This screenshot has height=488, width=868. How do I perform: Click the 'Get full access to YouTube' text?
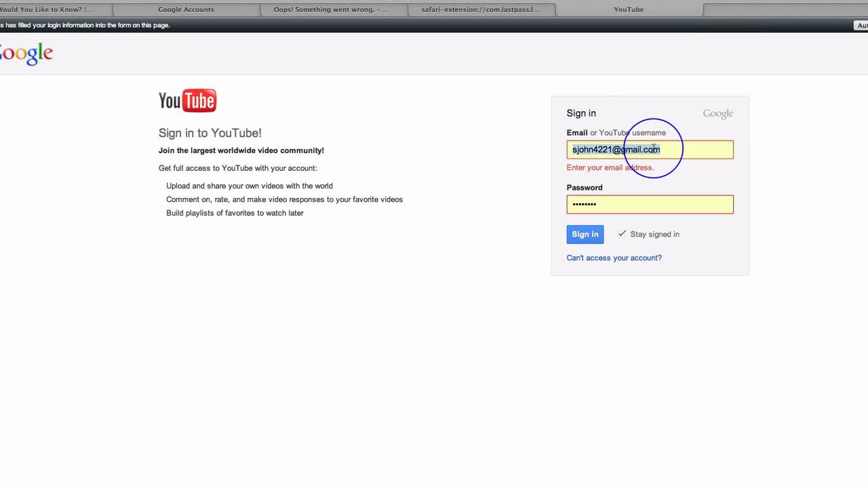click(x=237, y=168)
